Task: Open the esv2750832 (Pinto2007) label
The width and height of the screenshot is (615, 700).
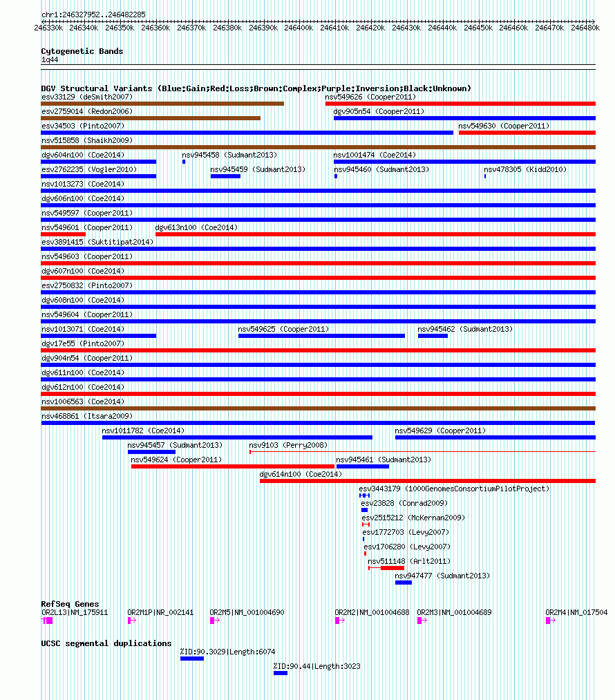Action: click(x=87, y=285)
